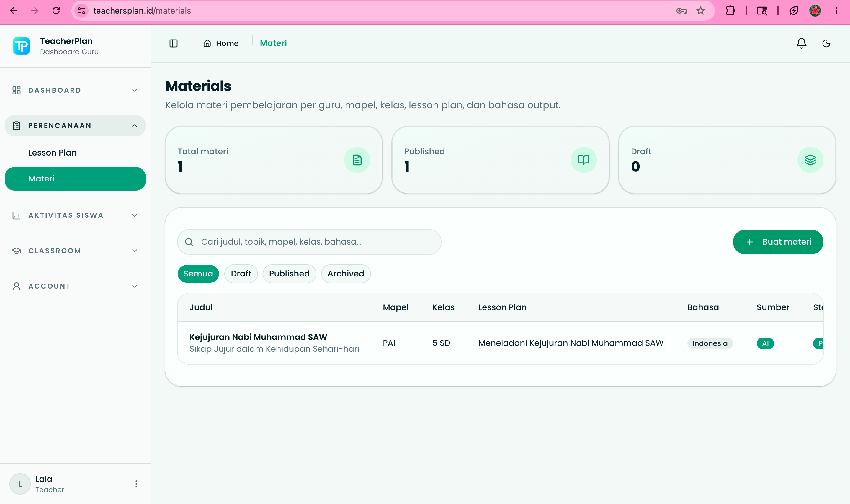This screenshot has height=504, width=850.
Task: Click the Indonesia language badge
Action: click(x=710, y=343)
